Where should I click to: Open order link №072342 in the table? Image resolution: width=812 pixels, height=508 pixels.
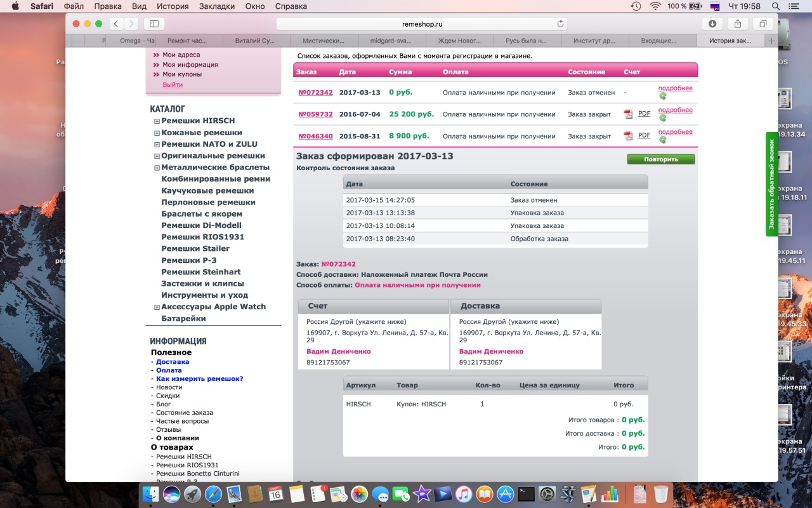(315, 93)
